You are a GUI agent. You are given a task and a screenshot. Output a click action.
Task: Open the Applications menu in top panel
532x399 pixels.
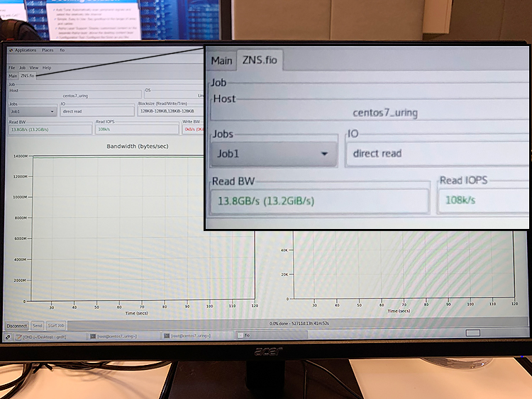(x=25, y=50)
